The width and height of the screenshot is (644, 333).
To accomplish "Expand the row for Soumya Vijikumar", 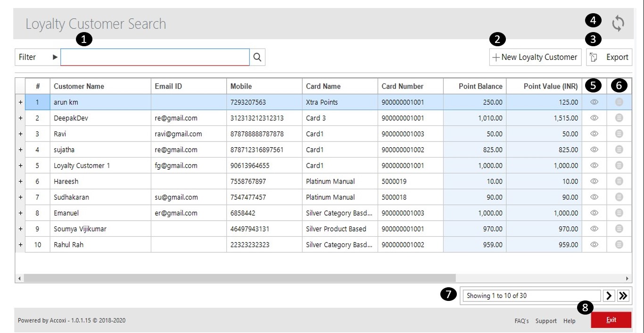I will tap(20, 229).
